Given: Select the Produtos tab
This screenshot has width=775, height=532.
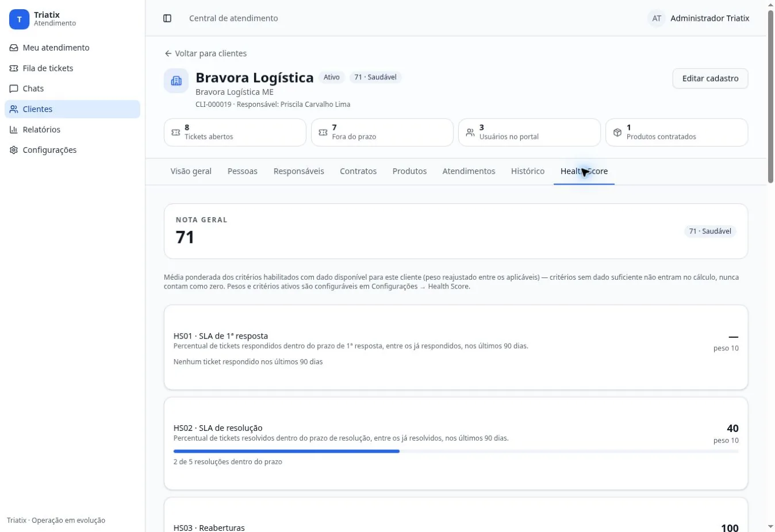Looking at the screenshot, I should [x=409, y=171].
